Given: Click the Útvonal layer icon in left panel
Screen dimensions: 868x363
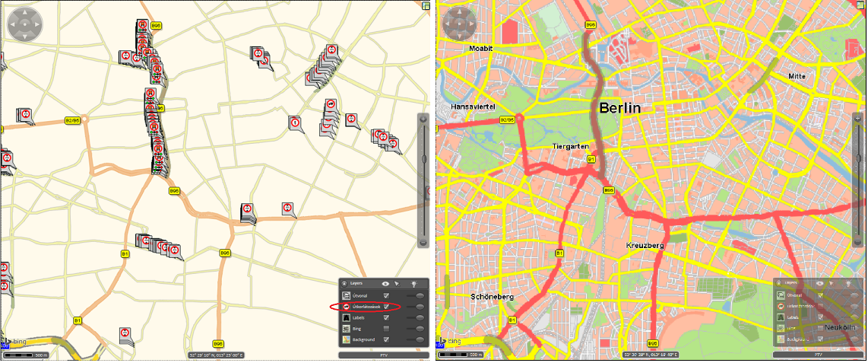Looking at the screenshot, I should [x=346, y=296].
